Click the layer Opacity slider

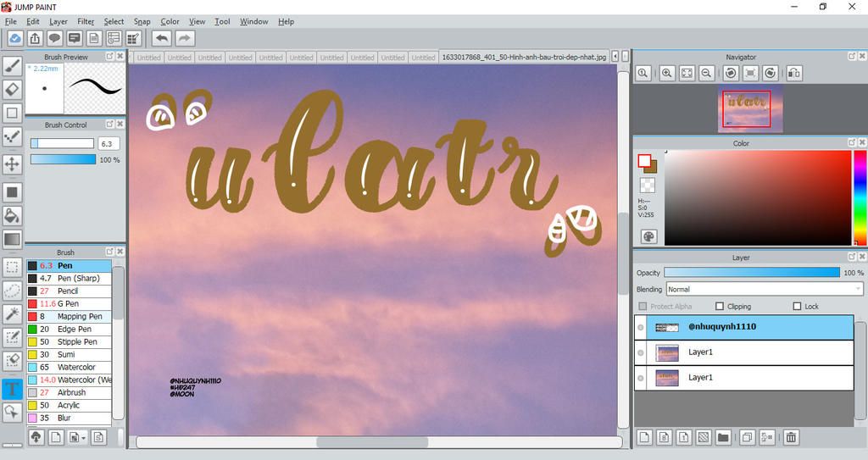(x=752, y=272)
